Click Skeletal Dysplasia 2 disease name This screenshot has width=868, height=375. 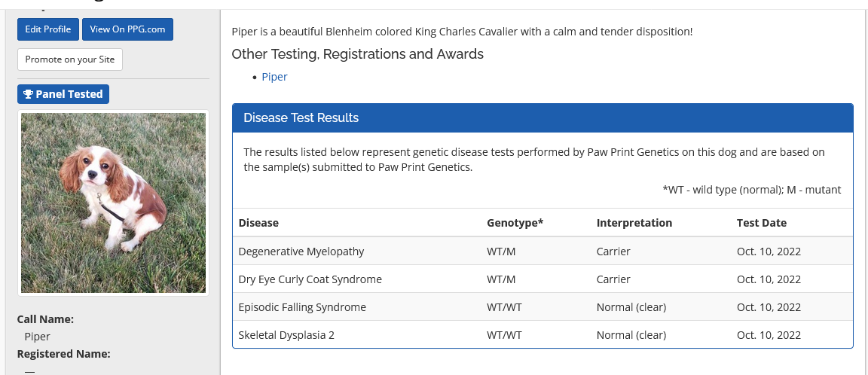[286, 335]
